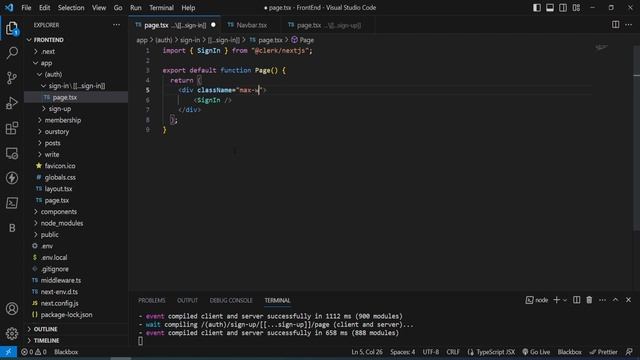The width and height of the screenshot is (640, 360).
Task: Expand the node_modules folder
Action: pyautogui.click(x=36, y=223)
